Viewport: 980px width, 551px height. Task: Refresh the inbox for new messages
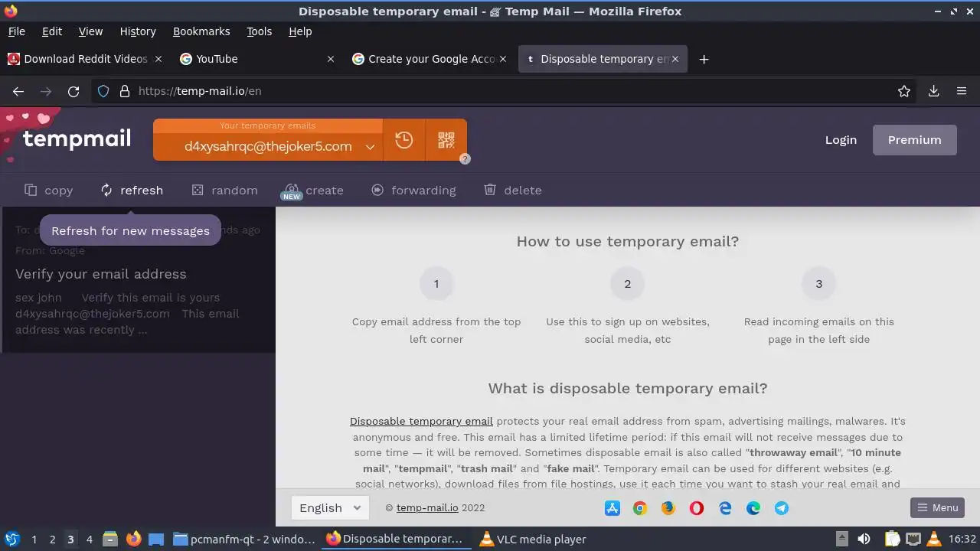[x=132, y=191]
